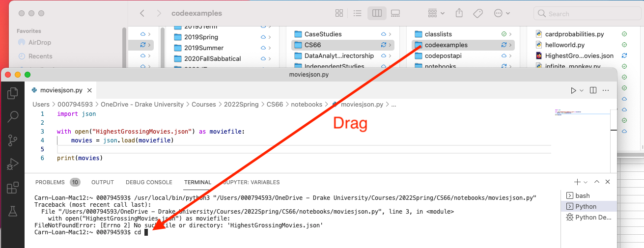Split the editor right
Screen dimensions: 644x248
coord(593,90)
